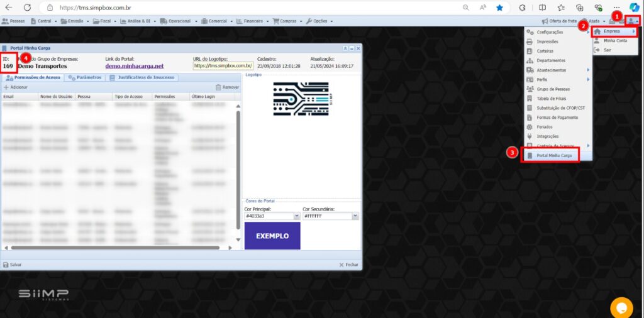This screenshot has height=318, width=644.
Task: Sort by the Email column header
Action: [19, 96]
